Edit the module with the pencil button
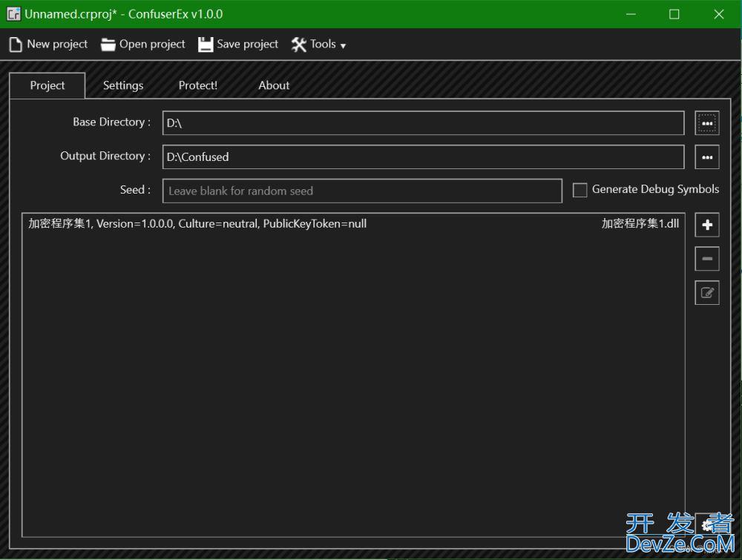The width and height of the screenshot is (742, 560). 707,293
